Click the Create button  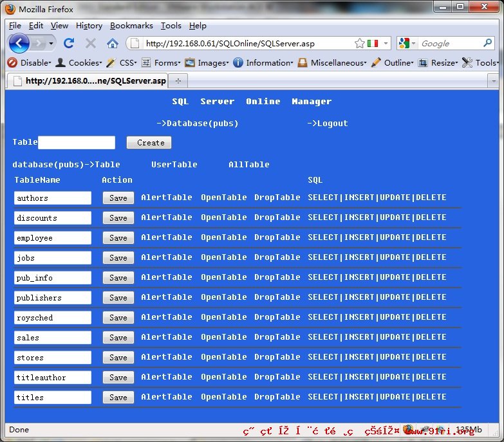point(149,143)
